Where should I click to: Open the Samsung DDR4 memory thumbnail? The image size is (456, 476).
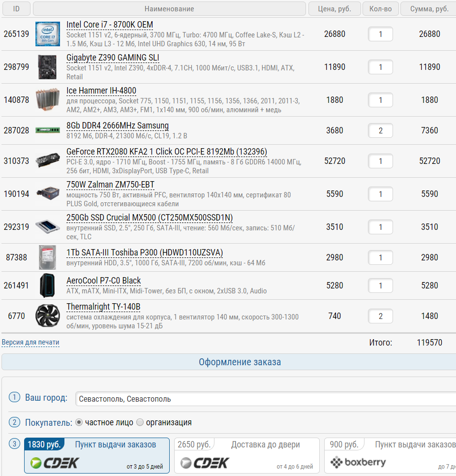click(48, 130)
